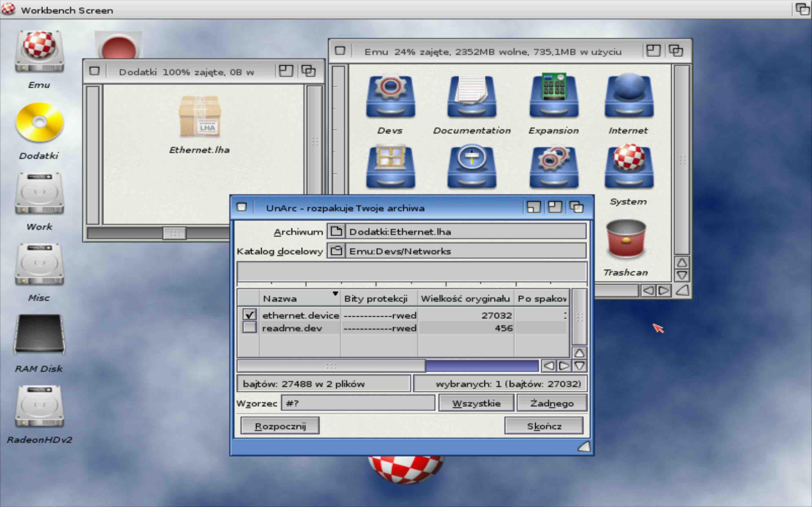This screenshot has width=812, height=507.
Task: Click the Dodatki CD disk icon
Action: [x=39, y=122]
